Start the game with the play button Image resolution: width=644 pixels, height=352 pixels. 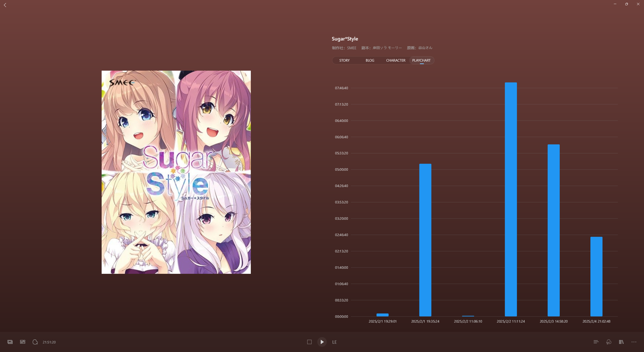click(x=322, y=342)
